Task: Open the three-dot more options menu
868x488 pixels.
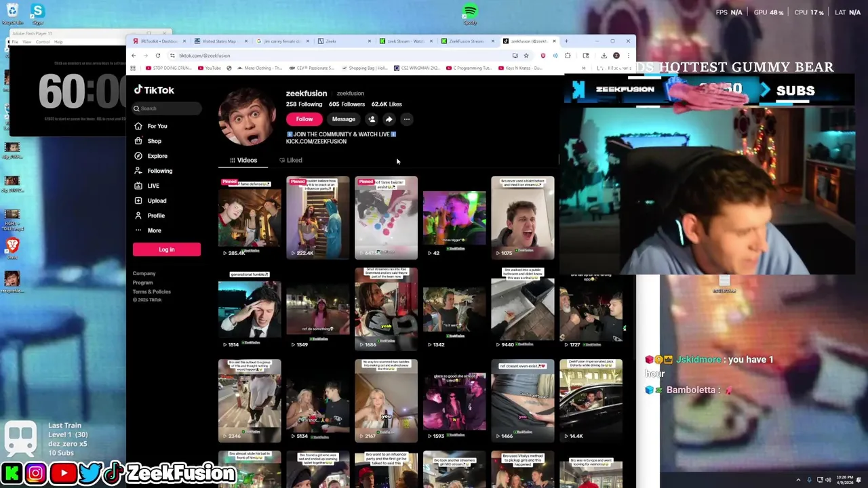Action: pyautogui.click(x=407, y=119)
